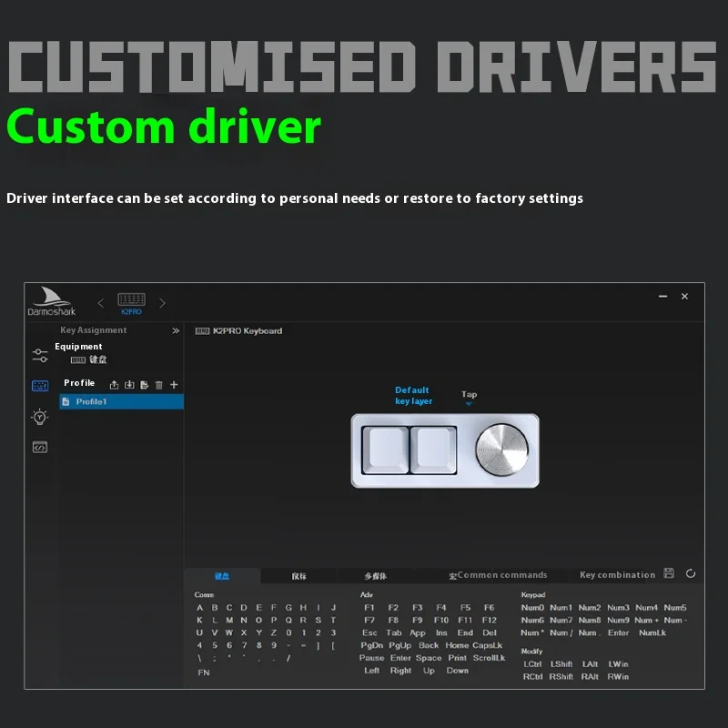Open the Key combination tab
Screen dimensions: 728x728
pyautogui.click(x=617, y=575)
